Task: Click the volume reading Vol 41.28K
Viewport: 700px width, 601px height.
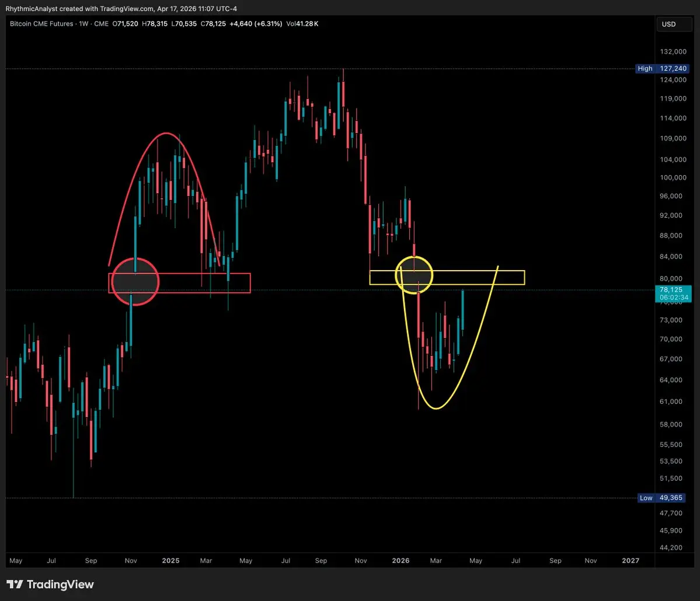Action: point(302,24)
